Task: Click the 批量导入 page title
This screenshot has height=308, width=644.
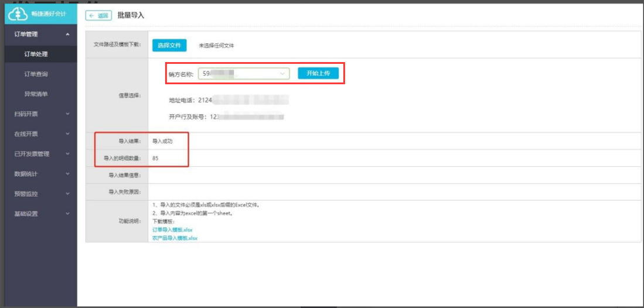Action: point(131,15)
